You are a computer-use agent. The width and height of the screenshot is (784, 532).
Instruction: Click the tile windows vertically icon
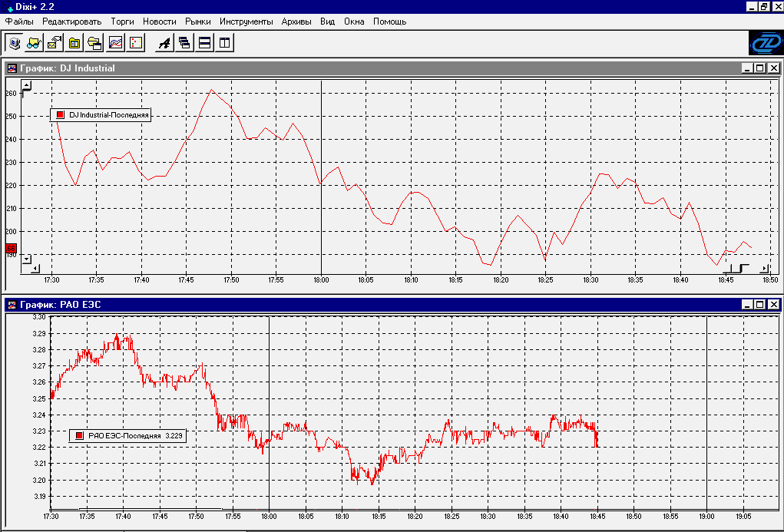[224, 43]
